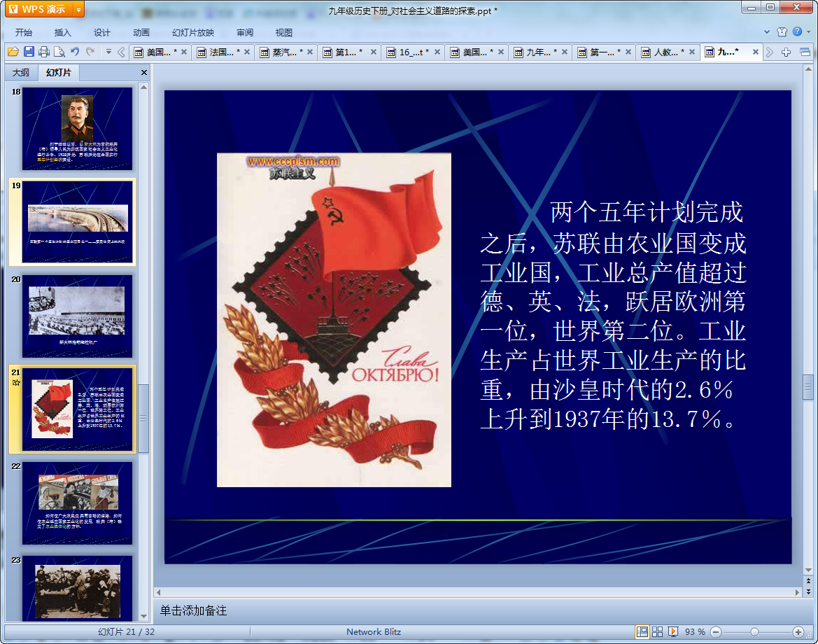Print the presentation using the printer icon
The width and height of the screenshot is (818, 644).
(44, 52)
